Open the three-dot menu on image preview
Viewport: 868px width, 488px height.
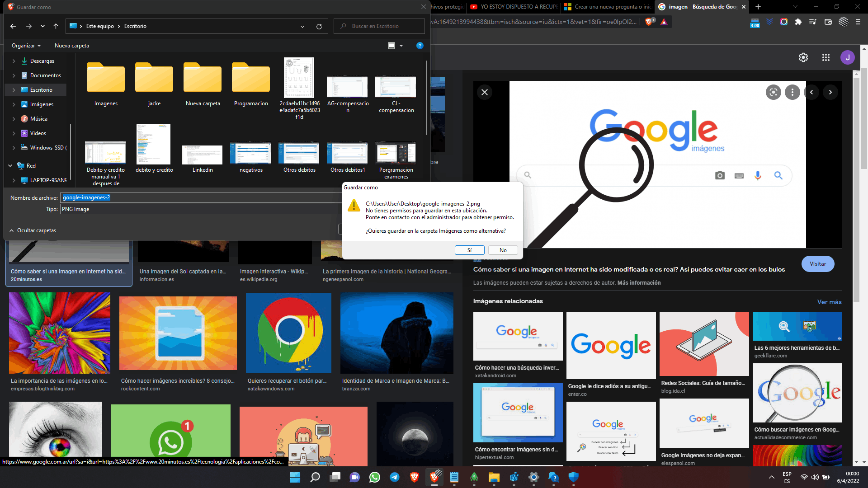792,92
